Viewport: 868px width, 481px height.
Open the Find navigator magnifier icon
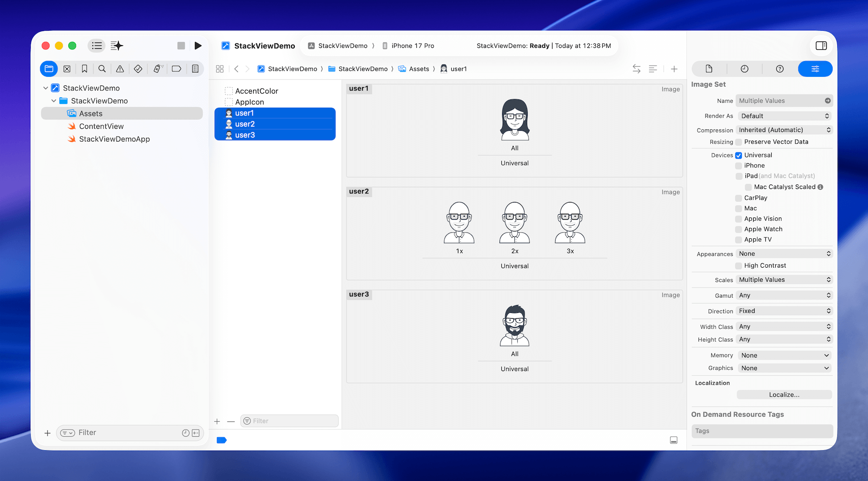click(x=102, y=69)
